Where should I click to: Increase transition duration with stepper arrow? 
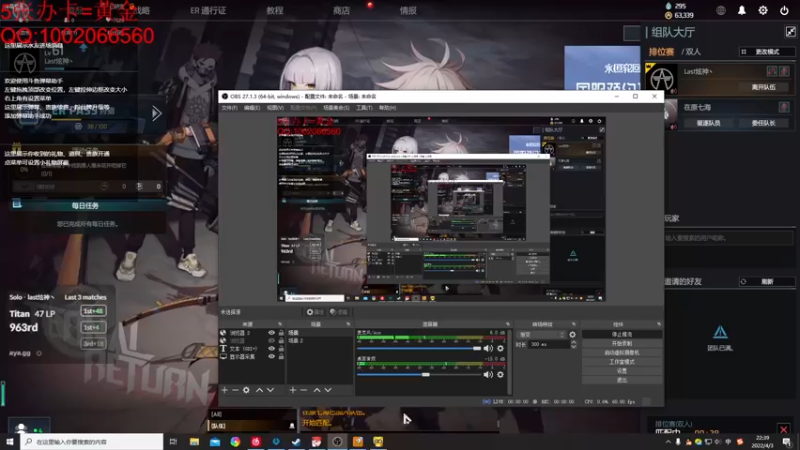point(573,342)
